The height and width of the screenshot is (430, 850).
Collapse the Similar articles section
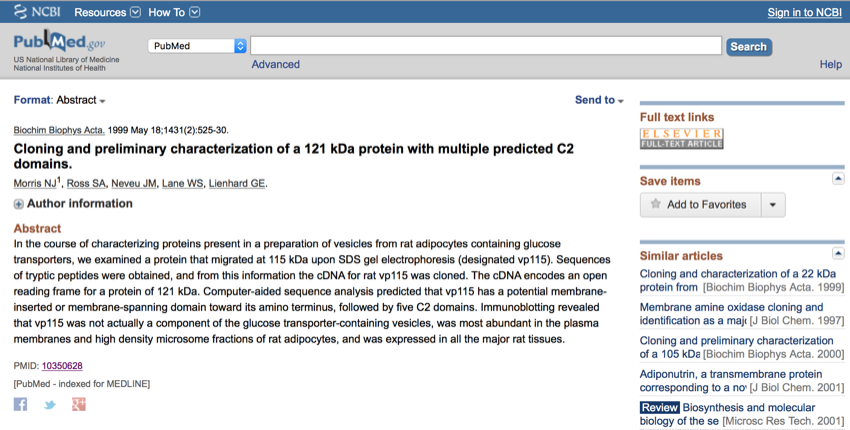pyautogui.click(x=838, y=254)
